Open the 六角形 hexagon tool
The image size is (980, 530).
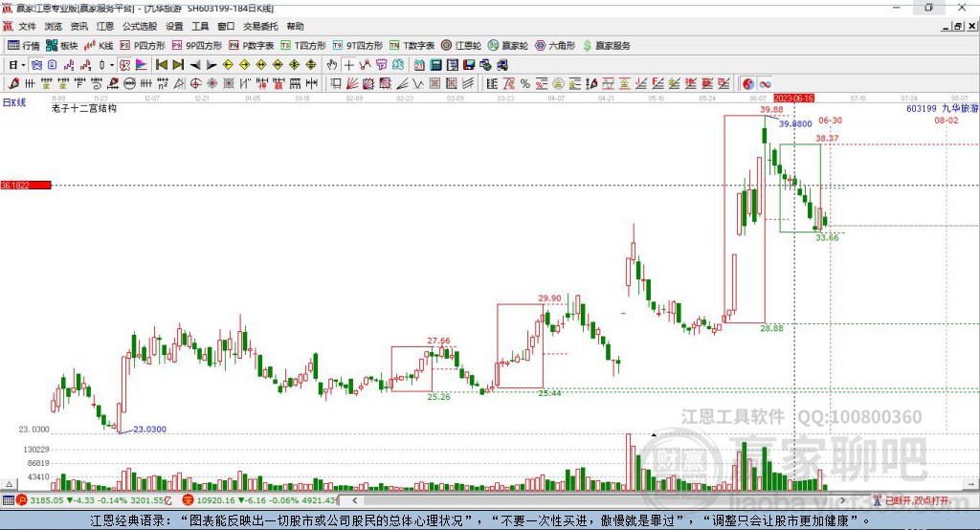(x=555, y=46)
